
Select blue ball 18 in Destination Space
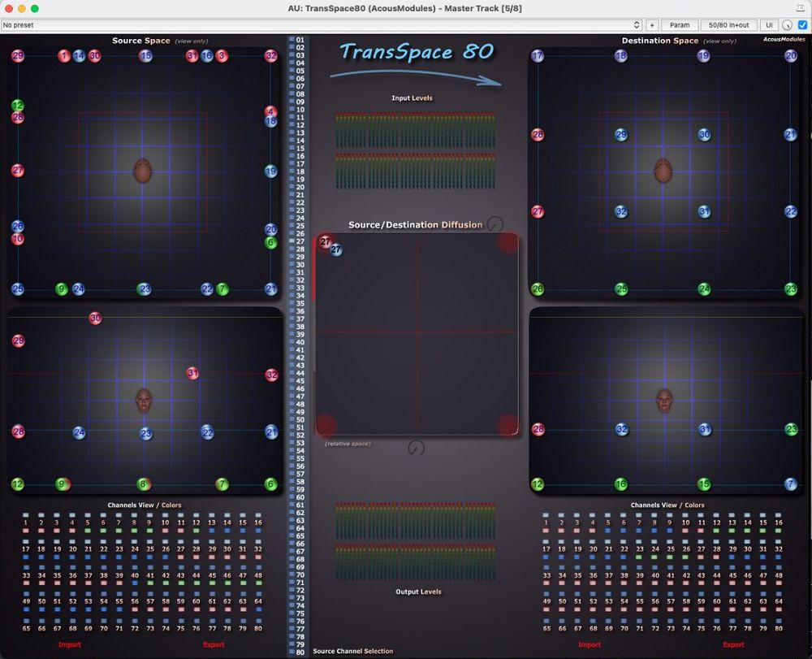click(x=621, y=55)
